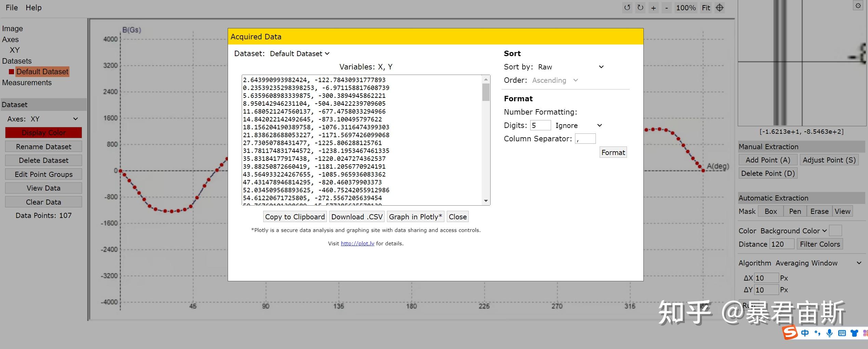Enable the Box mask tool
Viewport: 868px width, 349px height.
click(x=771, y=211)
